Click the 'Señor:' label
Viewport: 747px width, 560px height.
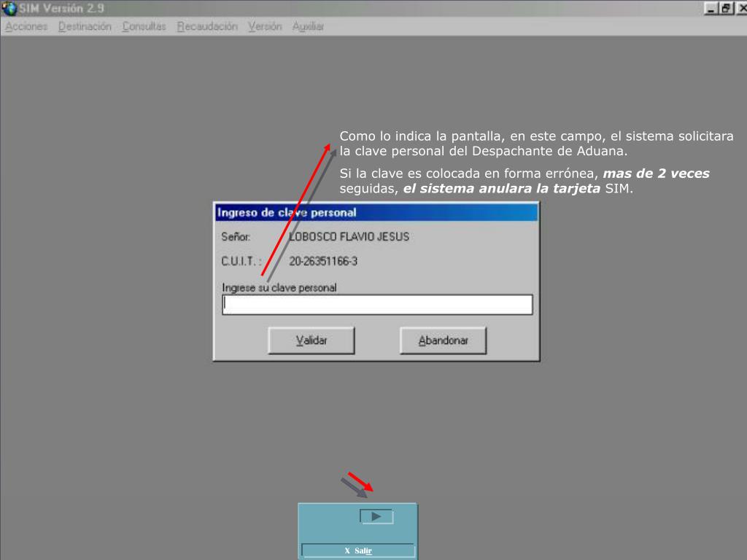click(x=236, y=237)
